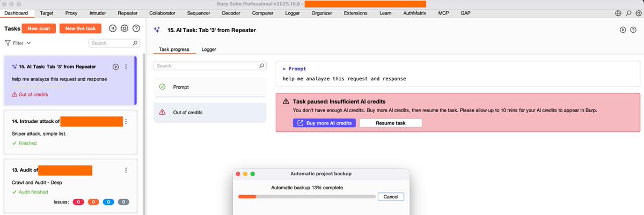Click Buy more AI credits
Image resolution: width=644 pixels, height=215 pixels.
324,123
